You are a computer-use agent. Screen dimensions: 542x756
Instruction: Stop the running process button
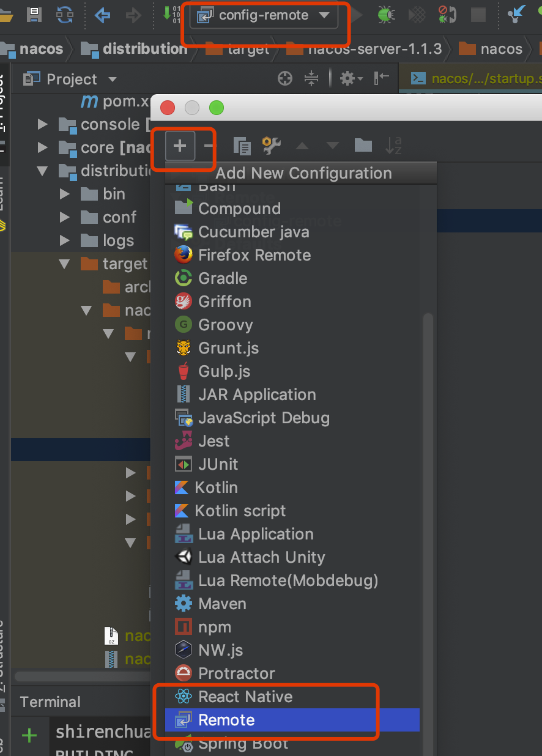pos(478,15)
